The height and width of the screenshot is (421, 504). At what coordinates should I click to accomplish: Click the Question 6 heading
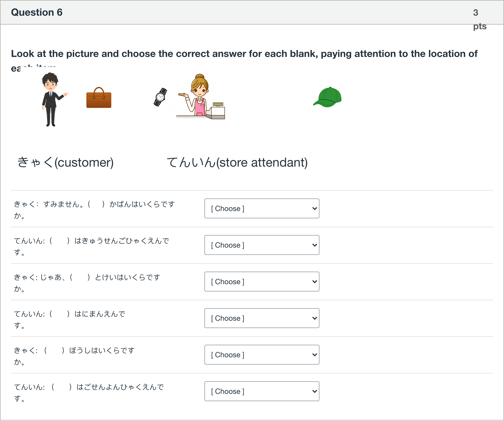pos(37,12)
